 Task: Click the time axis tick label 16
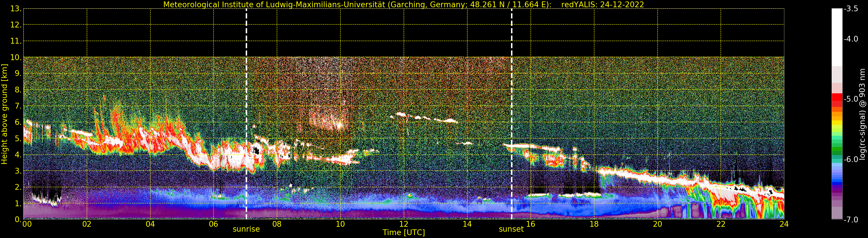[531, 224]
